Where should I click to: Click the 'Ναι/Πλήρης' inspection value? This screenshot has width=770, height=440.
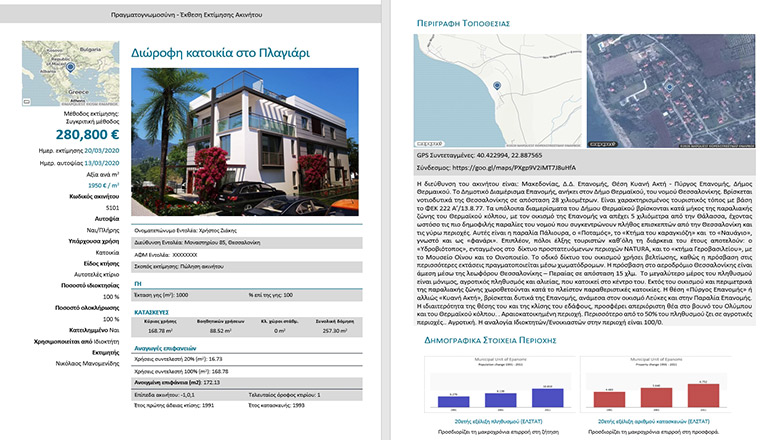(x=103, y=230)
